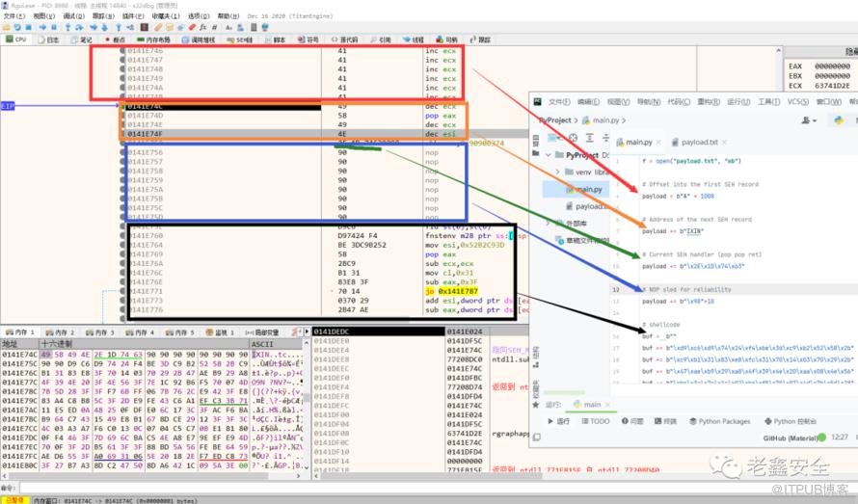Viewport: 858px width, 504px height.
Task: Select main.py in the project tree
Action: 591,190
